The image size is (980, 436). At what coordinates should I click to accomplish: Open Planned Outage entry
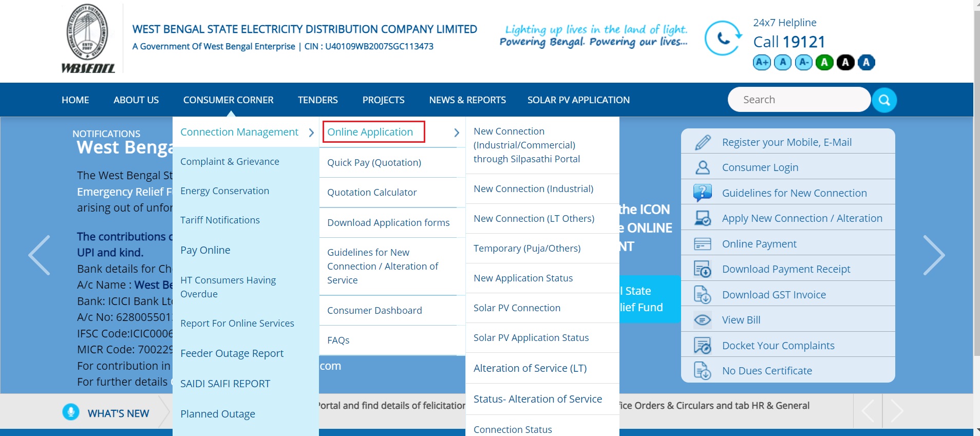pyautogui.click(x=218, y=414)
